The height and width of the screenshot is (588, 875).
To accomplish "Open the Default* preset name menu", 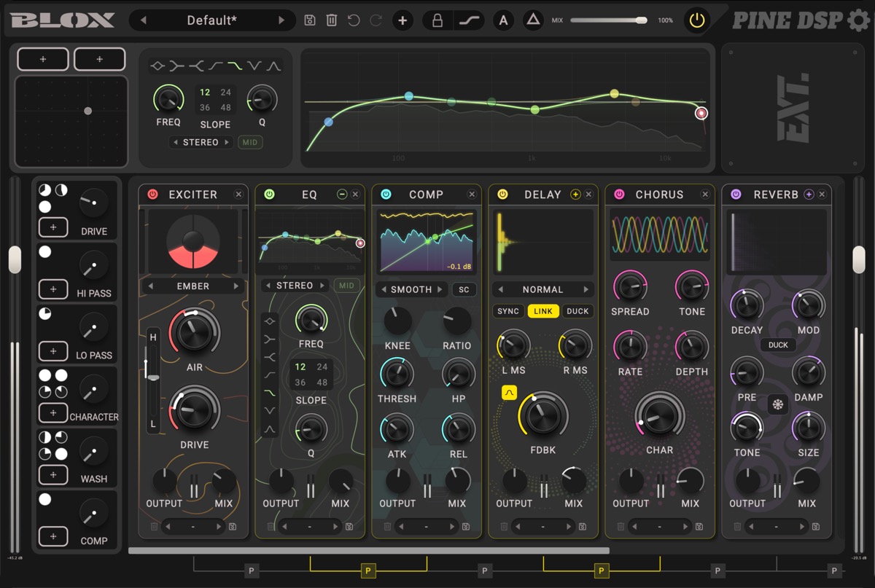I will point(212,20).
